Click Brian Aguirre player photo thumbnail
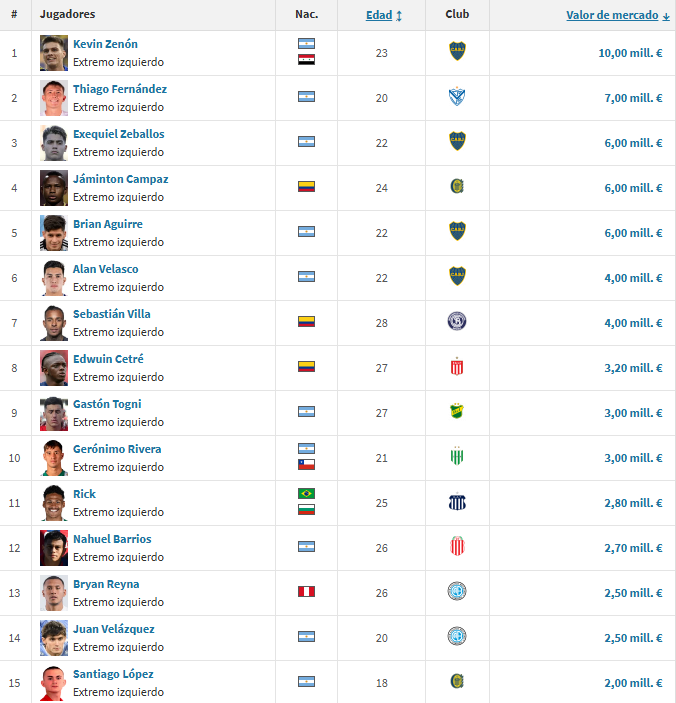 click(54, 233)
